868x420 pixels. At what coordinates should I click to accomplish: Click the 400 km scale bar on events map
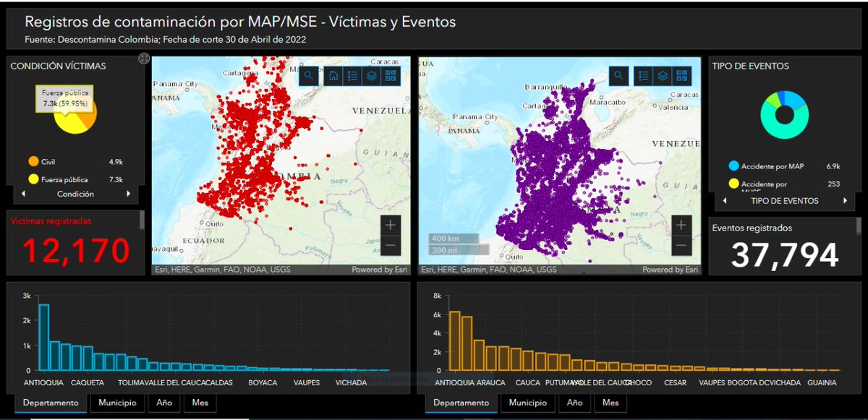(x=454, y=239)
